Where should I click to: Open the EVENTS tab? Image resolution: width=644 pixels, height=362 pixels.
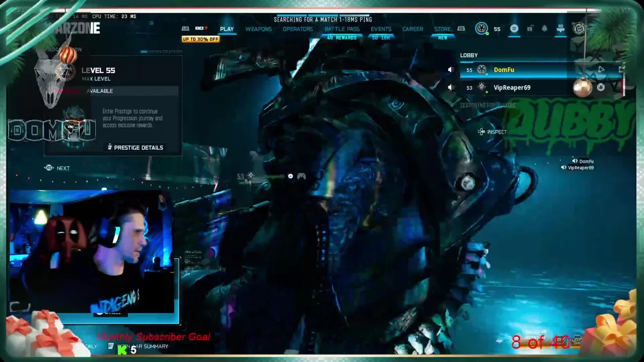point(381,29)
